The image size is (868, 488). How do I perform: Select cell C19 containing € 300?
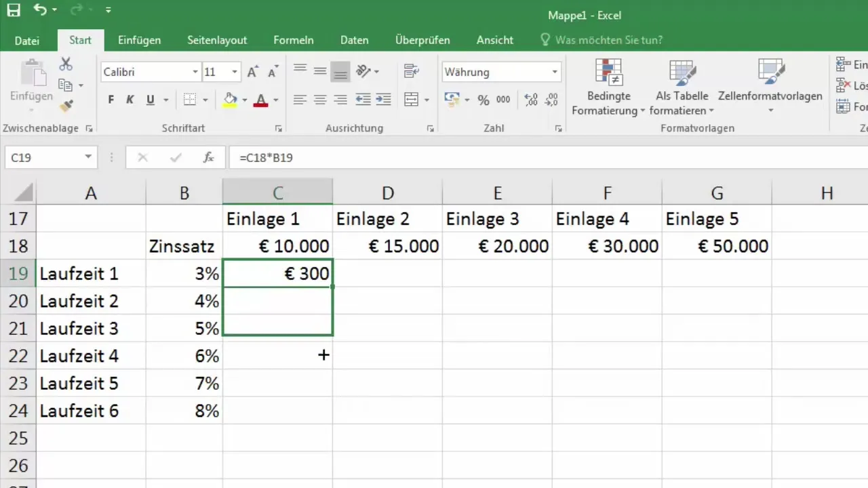[278, 274]
